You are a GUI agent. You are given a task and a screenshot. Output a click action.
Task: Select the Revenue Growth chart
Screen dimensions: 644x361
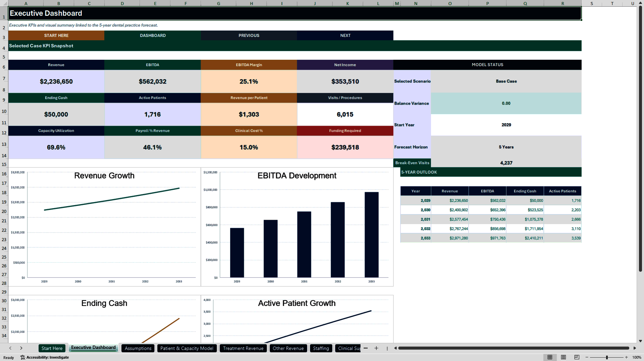[x=104, y=227]
